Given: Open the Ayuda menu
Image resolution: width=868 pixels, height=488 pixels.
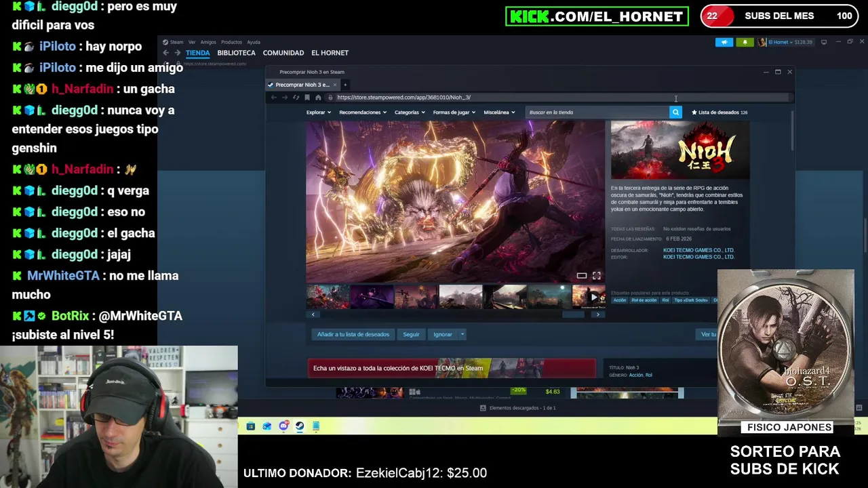Looking at the screenshot, I should (254, 42).
